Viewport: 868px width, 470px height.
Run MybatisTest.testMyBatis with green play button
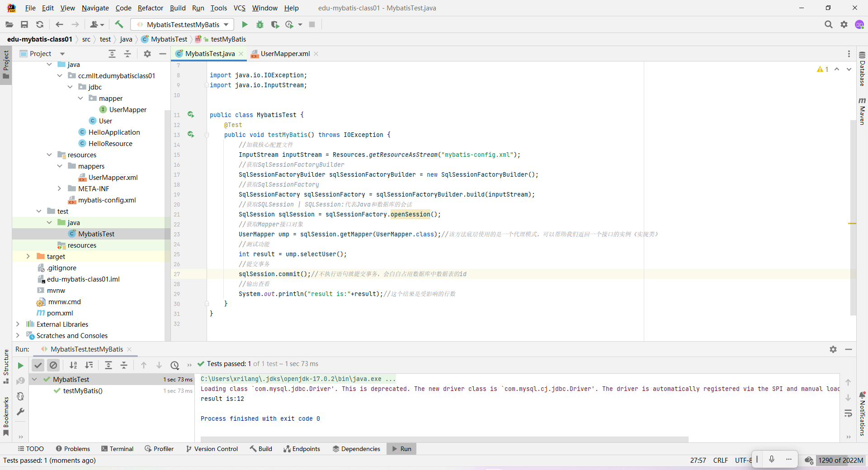click(x=245, y=24)
